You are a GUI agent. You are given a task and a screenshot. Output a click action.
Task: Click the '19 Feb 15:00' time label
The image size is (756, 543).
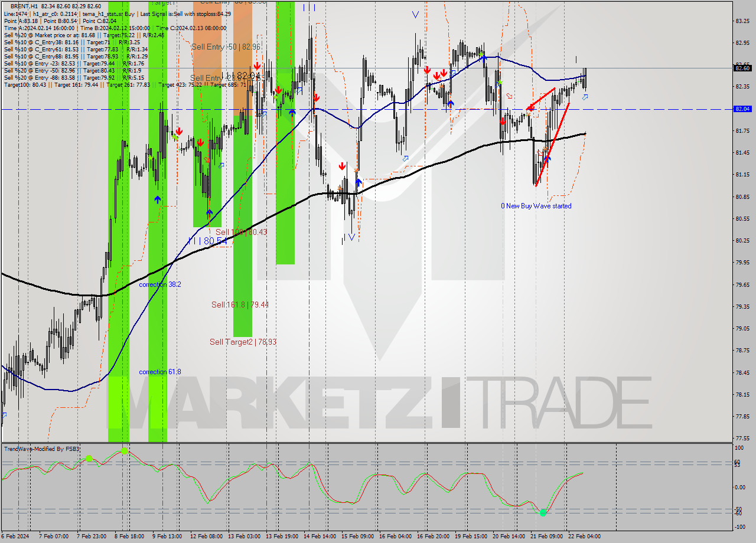tap(471, 537)
